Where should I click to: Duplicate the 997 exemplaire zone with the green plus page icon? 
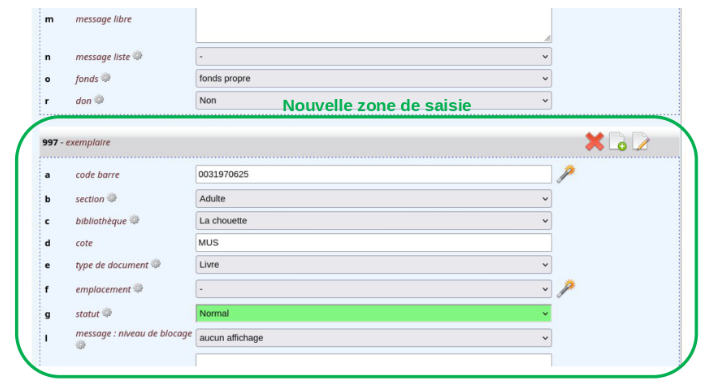pos(618,141)
